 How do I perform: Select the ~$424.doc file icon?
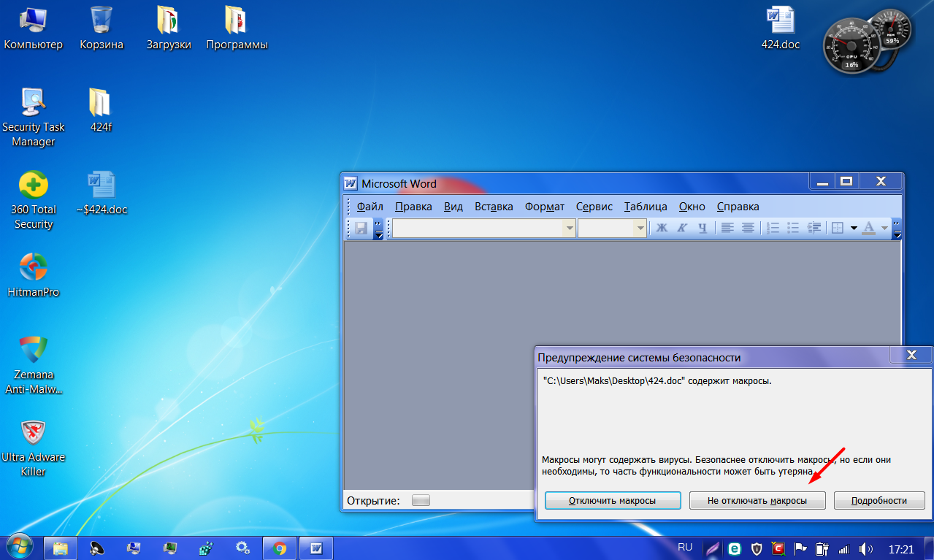click(102, 193)
